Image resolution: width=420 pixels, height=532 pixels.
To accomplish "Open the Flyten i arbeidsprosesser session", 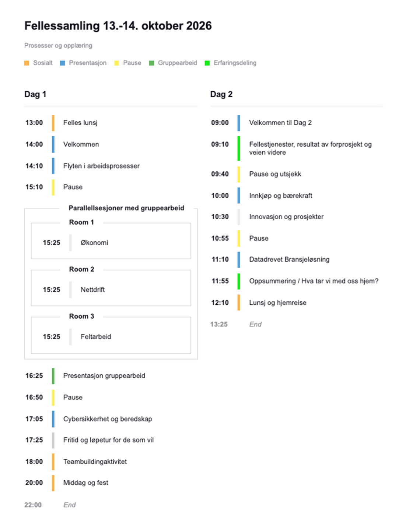I will (101, 166).
